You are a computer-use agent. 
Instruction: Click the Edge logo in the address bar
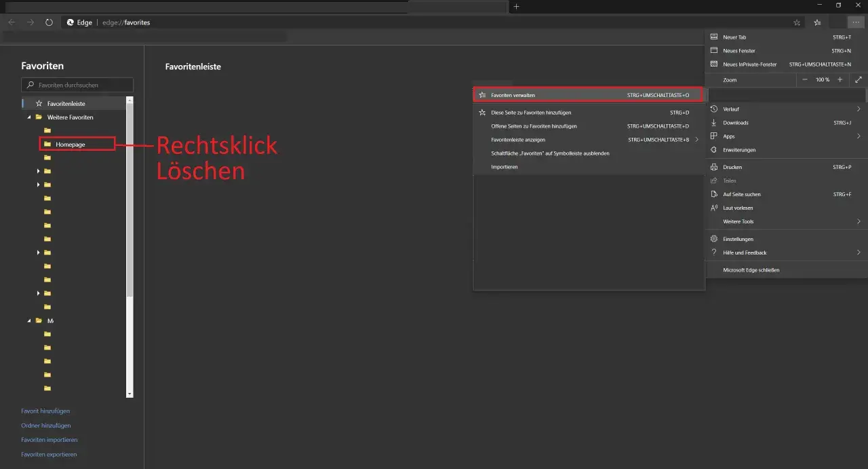pyautogui.click(x=70, y=22)
